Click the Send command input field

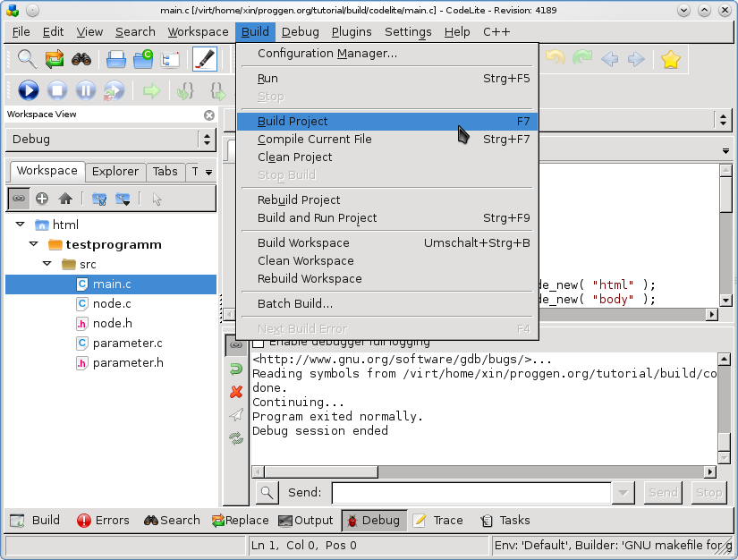[471, 493]
